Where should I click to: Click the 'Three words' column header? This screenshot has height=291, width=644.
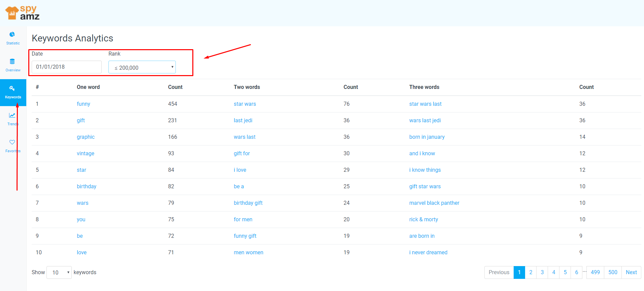pyautogui.click(x=424, y=87)
